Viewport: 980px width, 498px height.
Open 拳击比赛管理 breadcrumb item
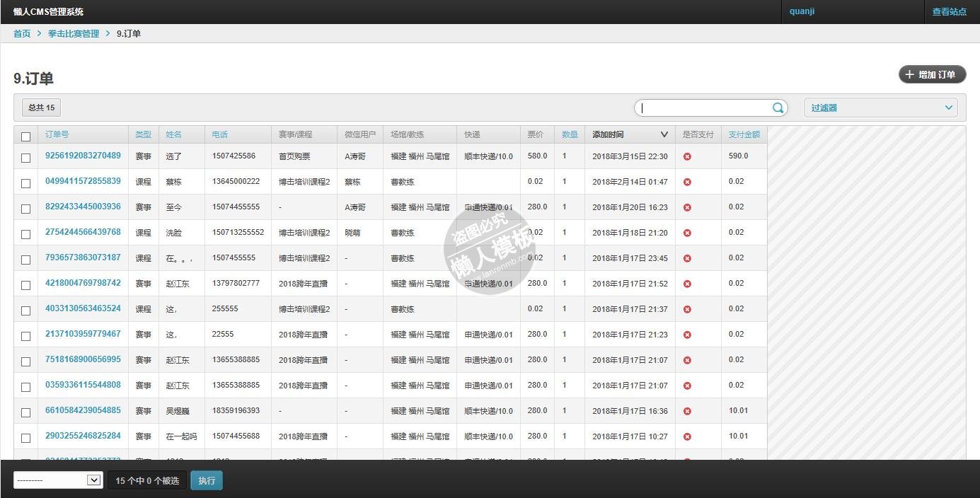pyautogui.click(x=74, y=33)
